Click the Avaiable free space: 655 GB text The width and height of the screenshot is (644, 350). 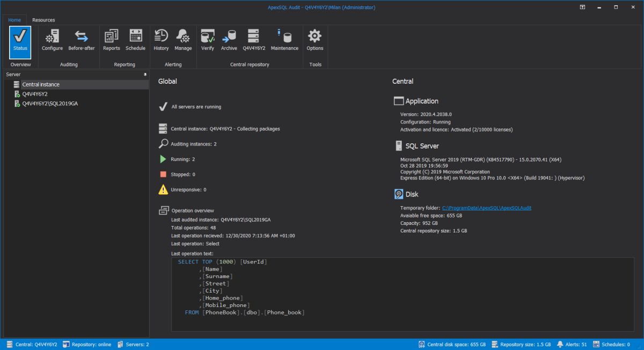click(x=431, y=215)
